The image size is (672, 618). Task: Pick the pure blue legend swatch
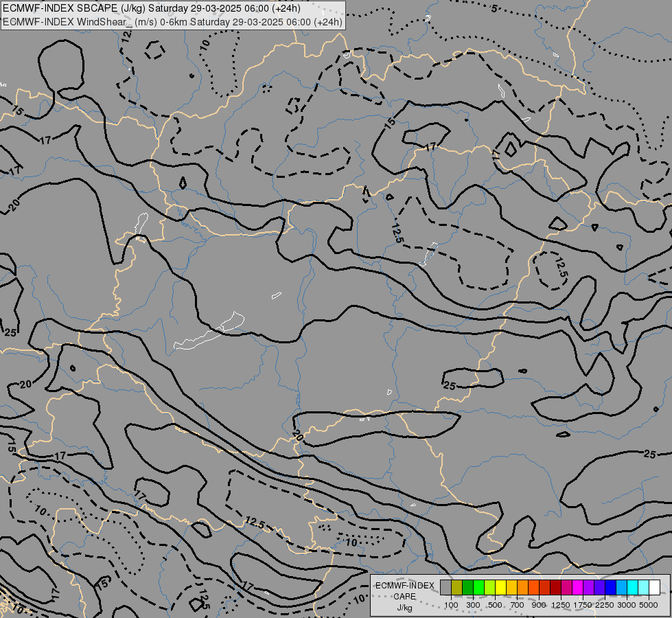611,587
